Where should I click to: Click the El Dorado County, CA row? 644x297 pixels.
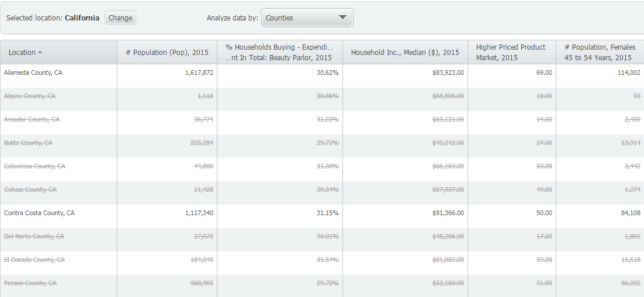click(34, 260)
